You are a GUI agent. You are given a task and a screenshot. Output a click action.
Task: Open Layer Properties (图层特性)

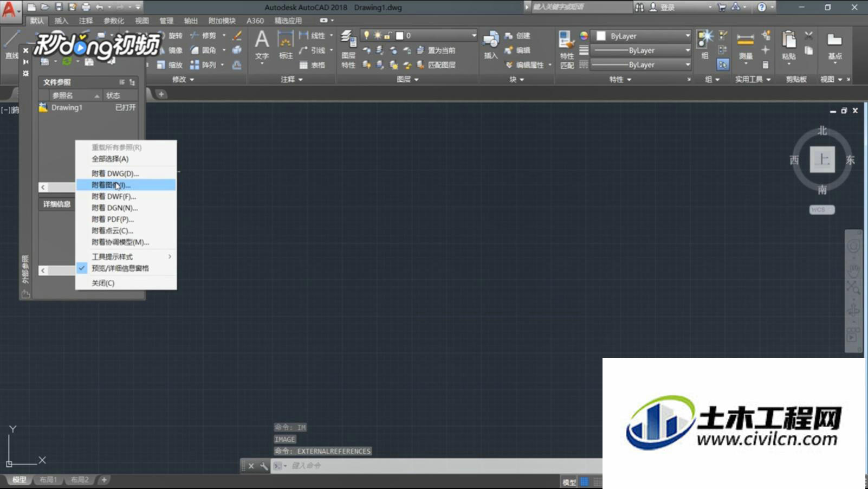tap(348, 49)
